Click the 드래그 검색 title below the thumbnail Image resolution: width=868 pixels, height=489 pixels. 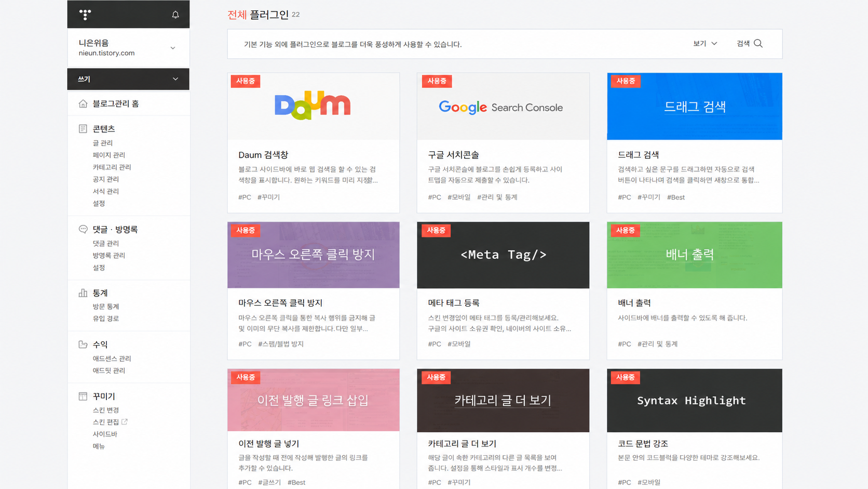[x=638, y=155]
